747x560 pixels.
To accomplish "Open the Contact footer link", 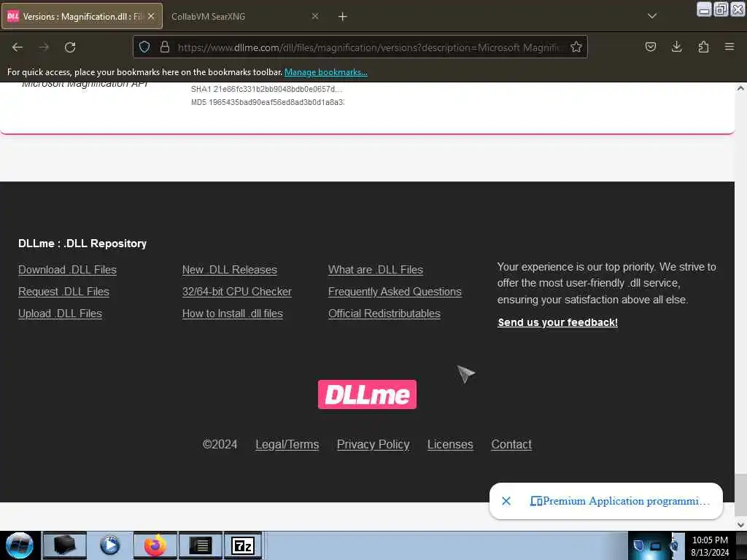I will coord(511,444).
